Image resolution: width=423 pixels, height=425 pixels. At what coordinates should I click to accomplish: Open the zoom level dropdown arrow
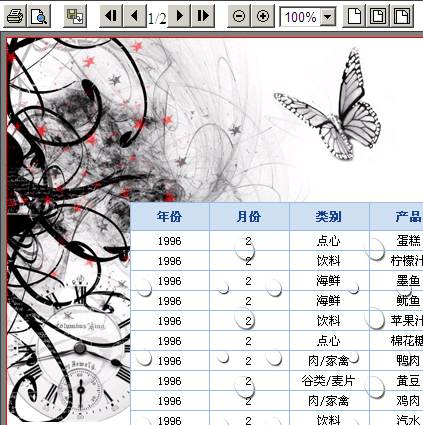tap(328, 16)
